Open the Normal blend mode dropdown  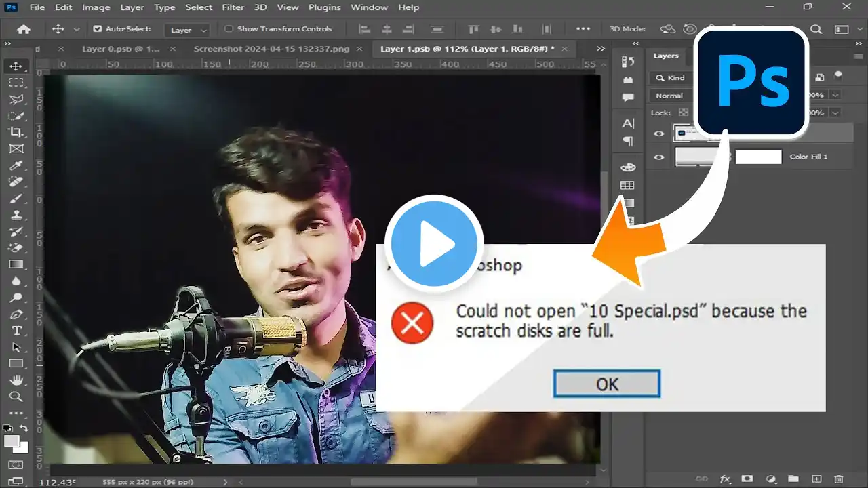[670, 95]
